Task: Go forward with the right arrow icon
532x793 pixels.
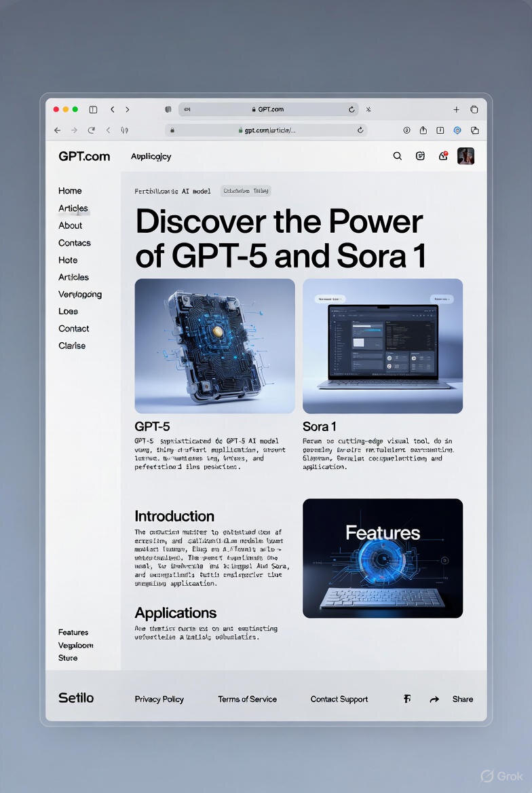Action: pyautogui.click(x=75, y=130)
